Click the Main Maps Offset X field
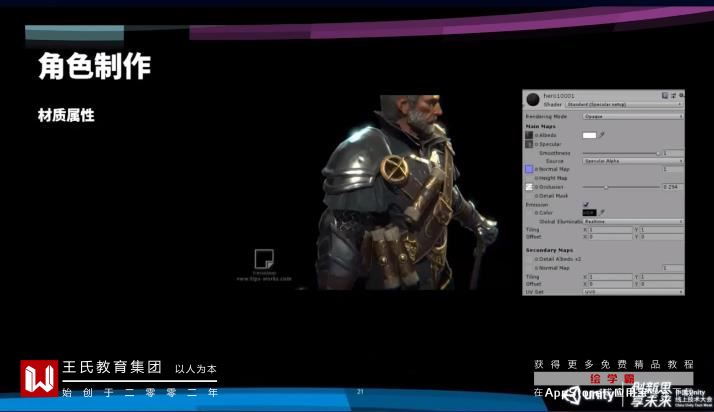Viewport: 714px width, 412px height. tap(610, 237)
